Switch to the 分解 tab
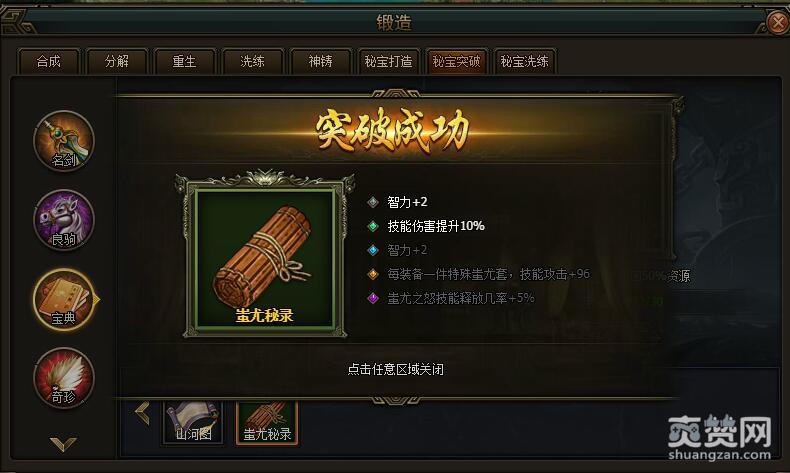The image size is (790, 473). [x=117, y=61]
